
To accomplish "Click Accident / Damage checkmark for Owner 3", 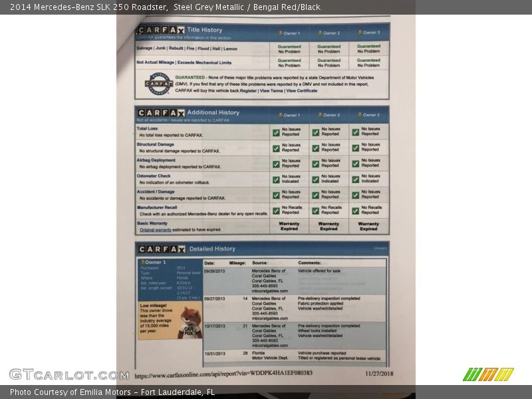I will 355,195.
